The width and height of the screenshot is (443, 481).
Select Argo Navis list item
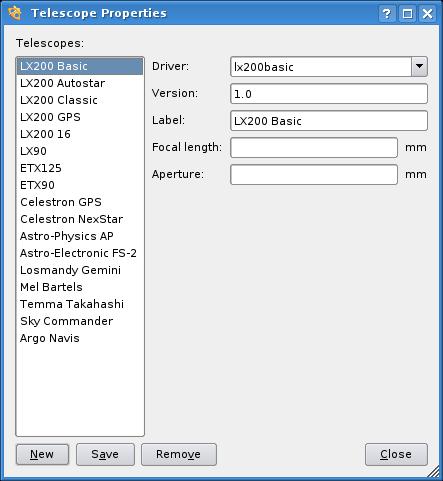80,338
